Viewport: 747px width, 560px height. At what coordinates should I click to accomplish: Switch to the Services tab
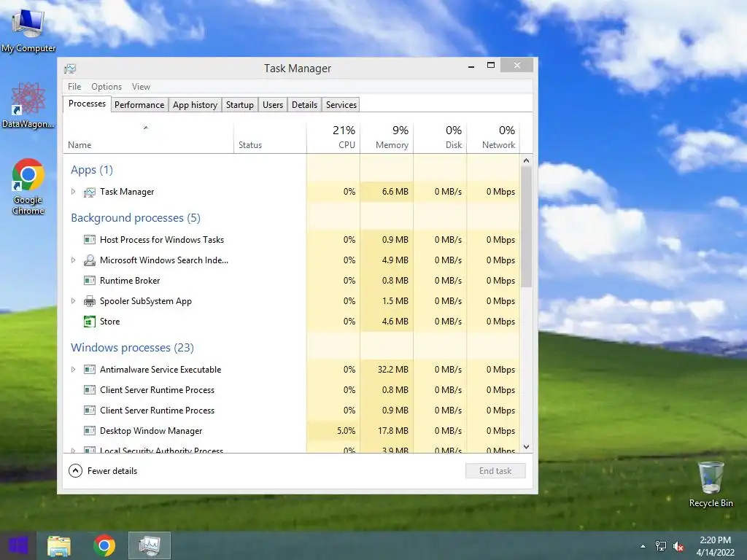[341, 105]
